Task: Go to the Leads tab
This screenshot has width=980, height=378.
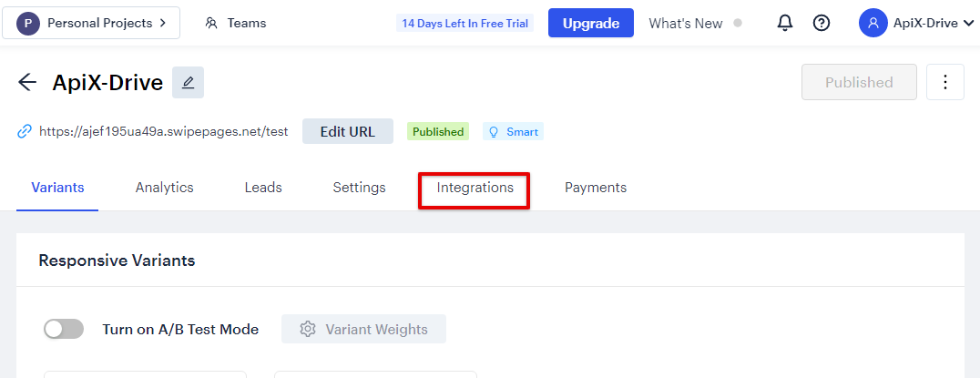Action: tap(263, 188)
